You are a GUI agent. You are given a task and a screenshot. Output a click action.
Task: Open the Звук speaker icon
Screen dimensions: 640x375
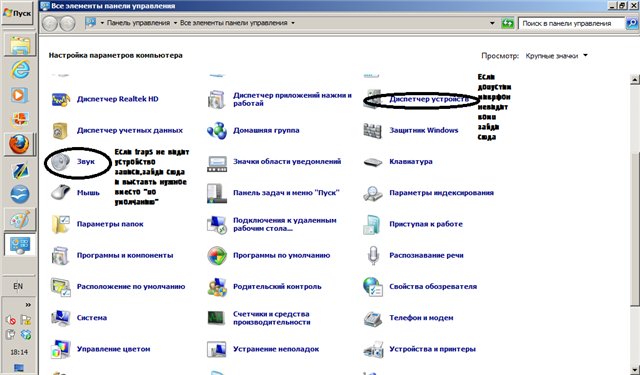tap(60, 162)
